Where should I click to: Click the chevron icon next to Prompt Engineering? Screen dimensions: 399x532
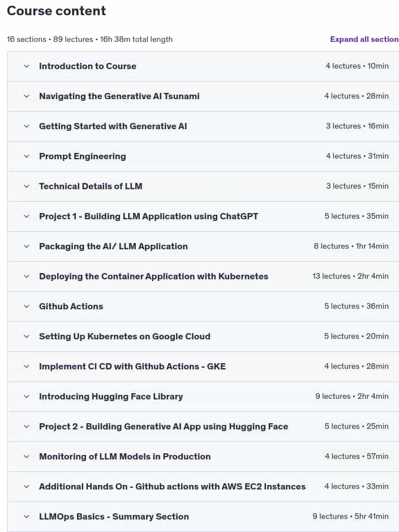(27, 156)
